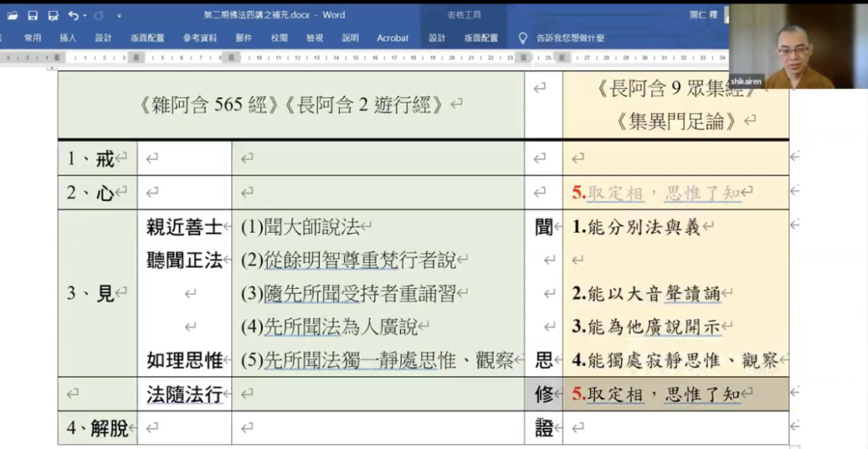Open Customize Quick Access Toolbar dropdown
868x449 pixels.
tap(119, 15)
